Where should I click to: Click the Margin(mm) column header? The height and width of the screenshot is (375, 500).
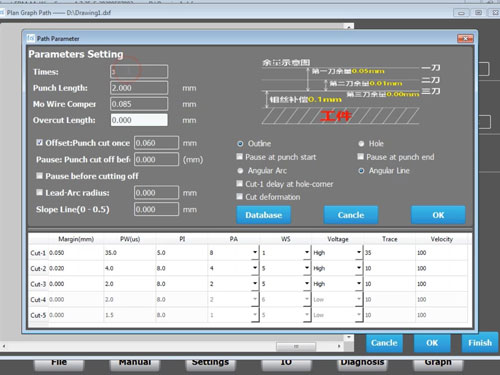pos(76,239)
